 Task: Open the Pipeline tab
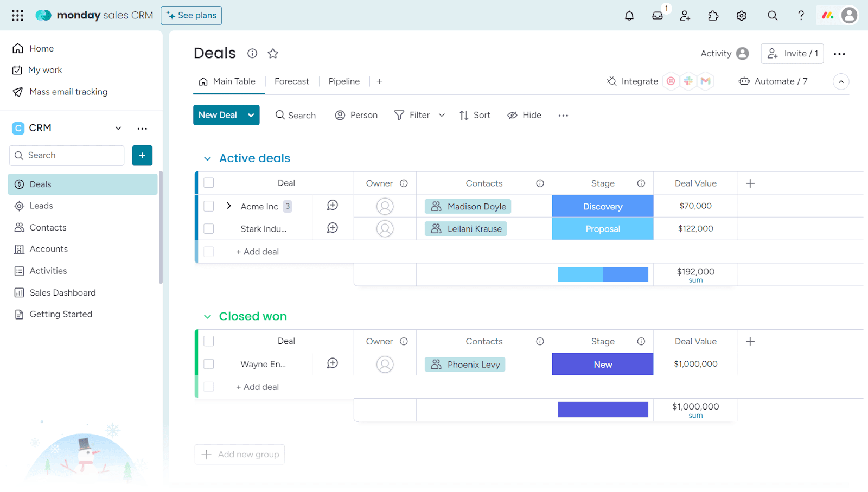point(344,81)
